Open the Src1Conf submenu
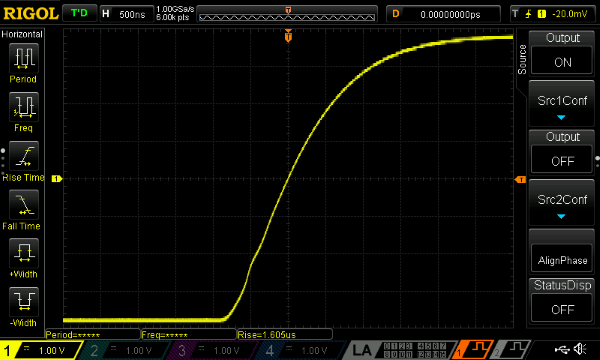 pos(562,104)
